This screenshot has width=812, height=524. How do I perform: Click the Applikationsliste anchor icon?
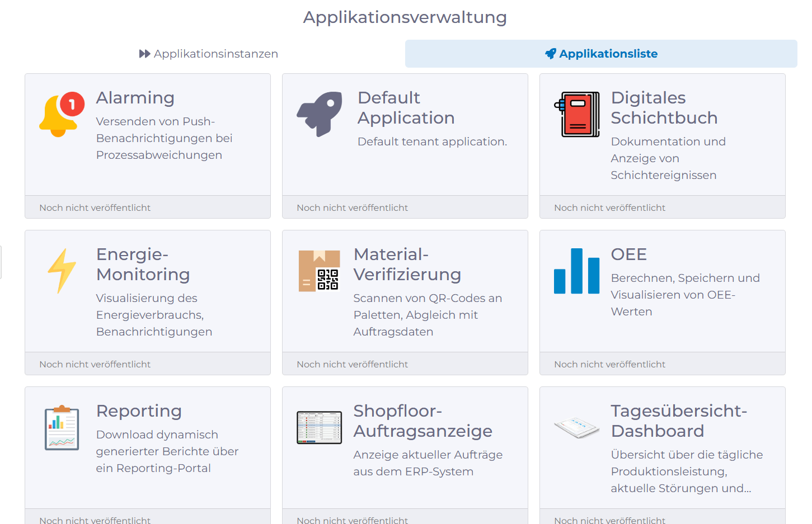[x=550, y=54]
